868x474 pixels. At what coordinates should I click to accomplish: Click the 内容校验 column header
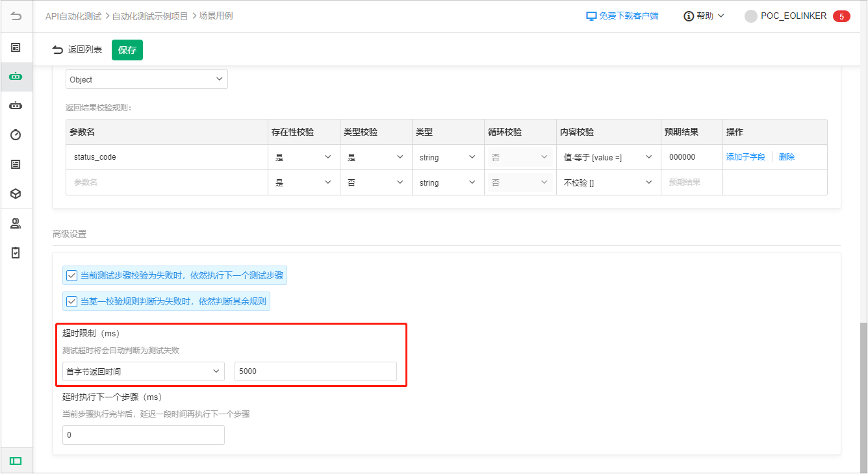tap(577, 132)
